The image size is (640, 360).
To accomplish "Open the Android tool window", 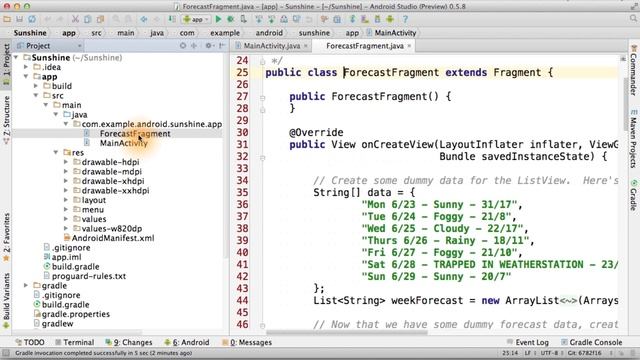I will (x=187, y=342).
